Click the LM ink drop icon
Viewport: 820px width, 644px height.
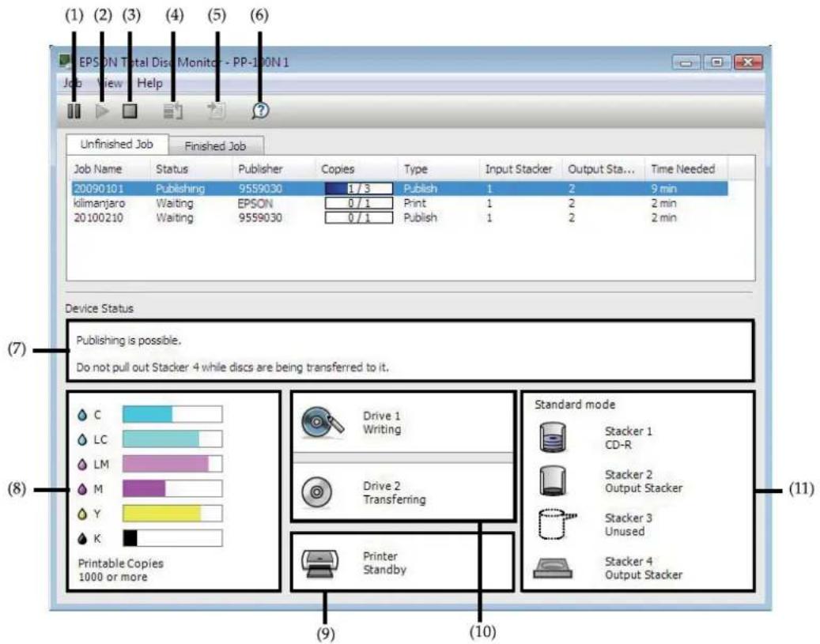coord(82,464)
